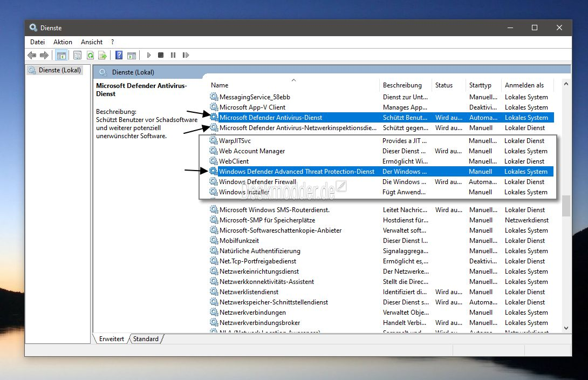Select Microsoft Defender Antivirus-Dienst row
Image resolution: width=588 pixels, height=380 pixels.
click(381, 118)
